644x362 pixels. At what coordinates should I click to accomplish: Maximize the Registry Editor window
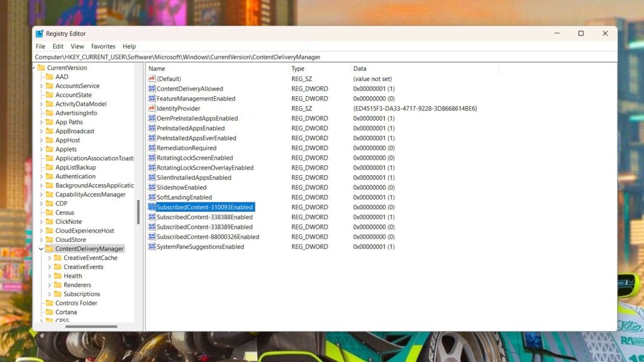[580, 33]
